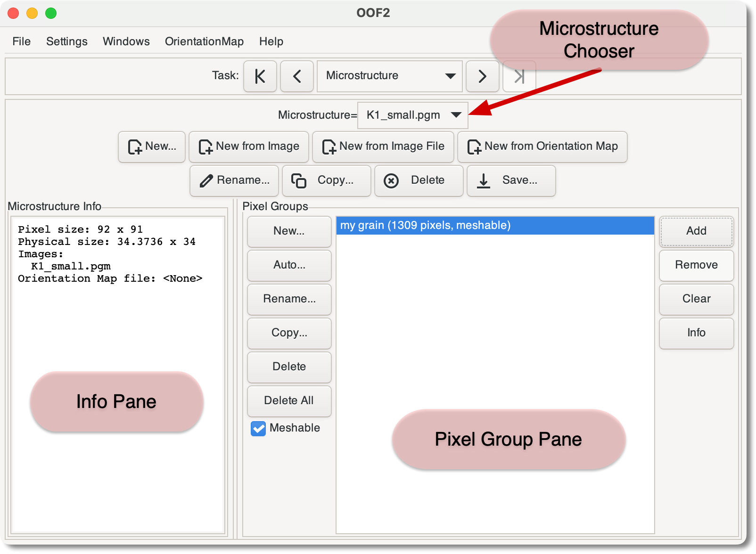Screen dimensions: 756x554
Task: Go to the previous task page
Action: [296, 76]
